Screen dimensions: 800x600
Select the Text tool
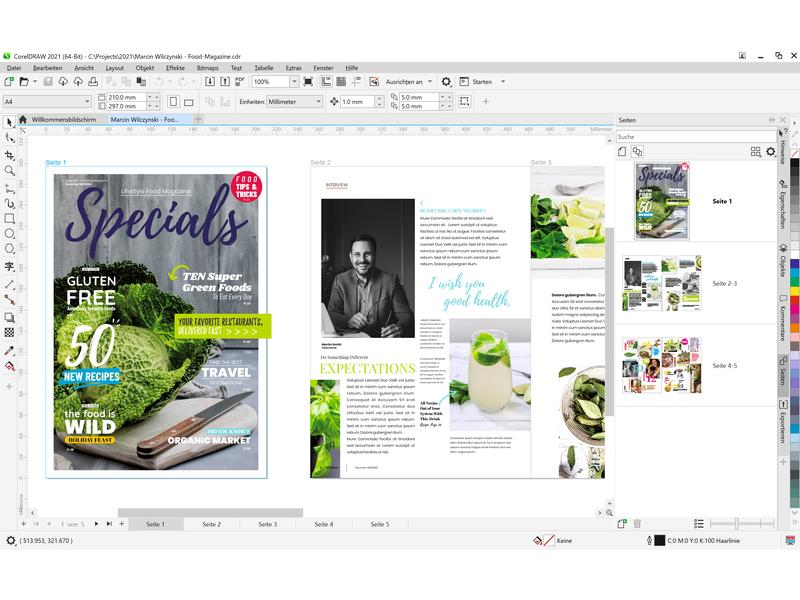pos(9,266)
